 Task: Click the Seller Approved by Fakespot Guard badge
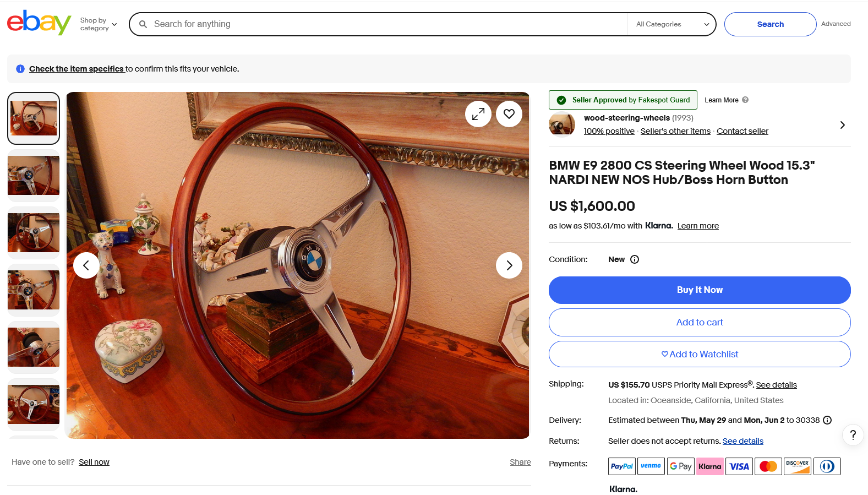[623, 100]
